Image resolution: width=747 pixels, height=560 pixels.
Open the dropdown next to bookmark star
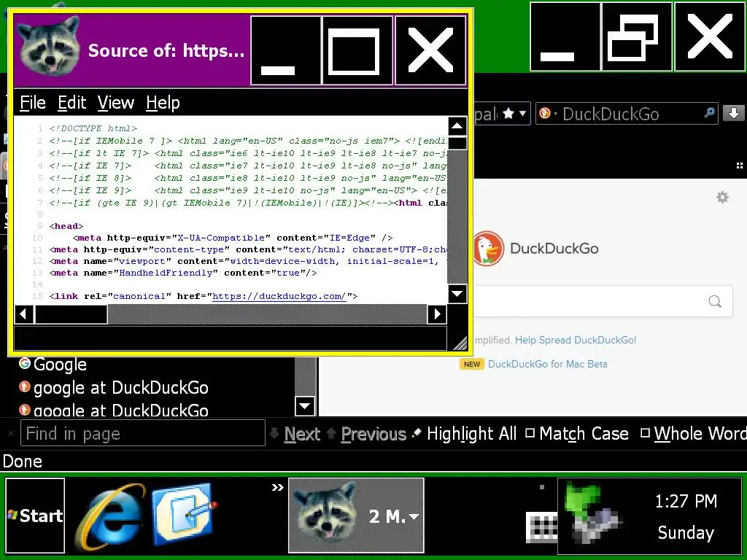coord(522,113)
